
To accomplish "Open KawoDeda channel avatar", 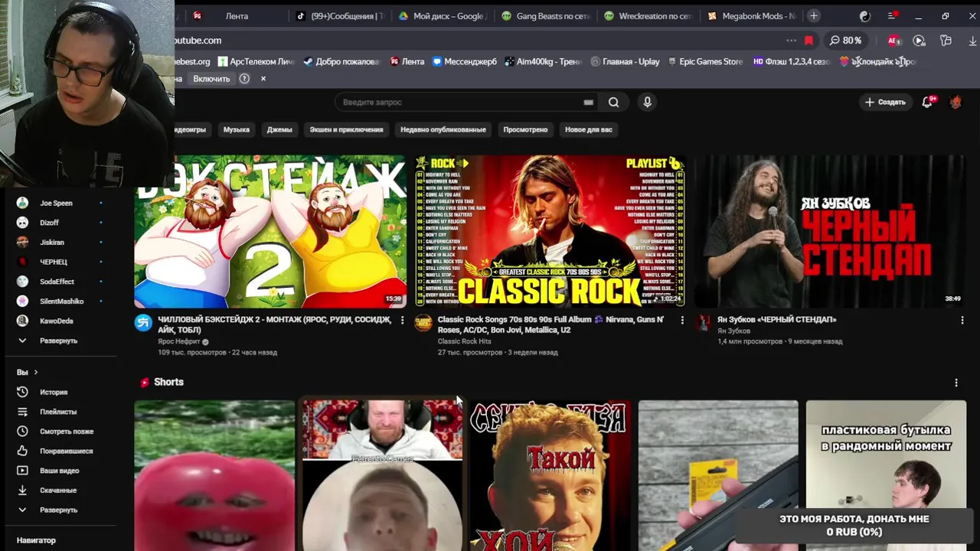I will point(22,321).
